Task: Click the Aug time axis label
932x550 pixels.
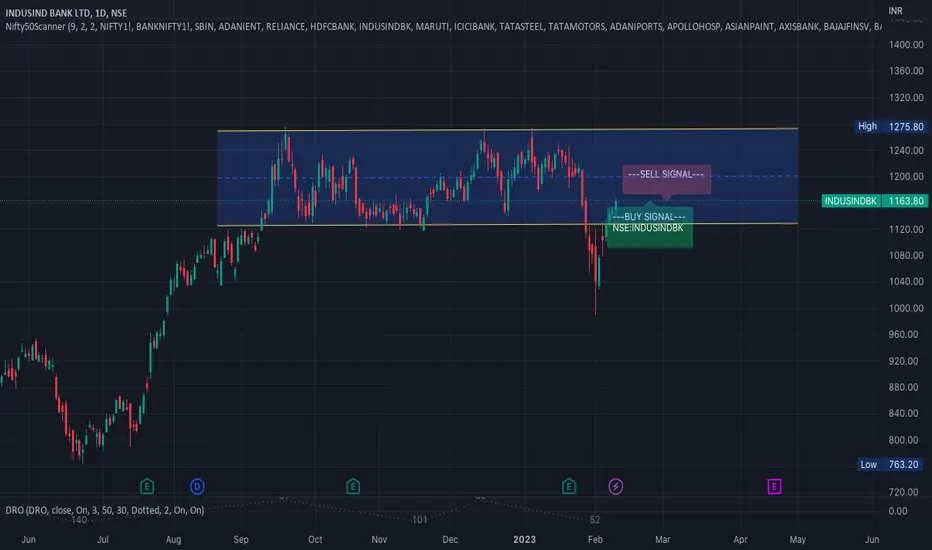Action: 173,539
